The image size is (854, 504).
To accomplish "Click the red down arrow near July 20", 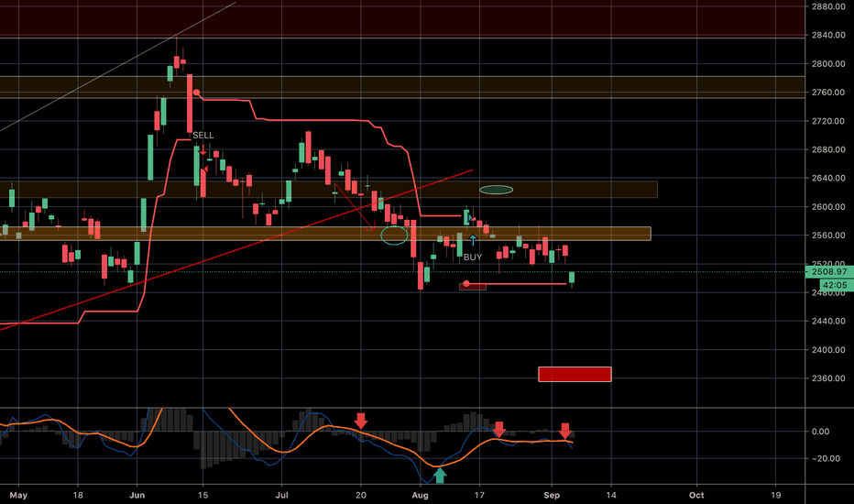I will click(360, 421).
